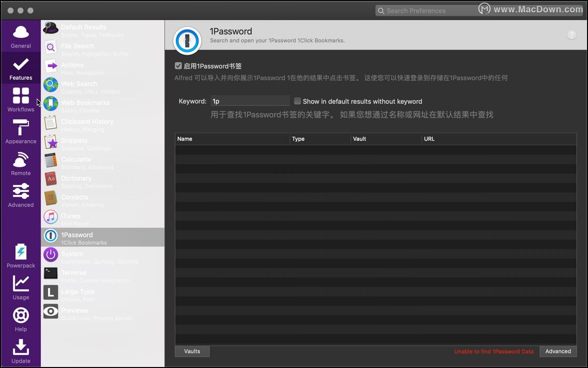Open the Calculator feature

(102, 162)
